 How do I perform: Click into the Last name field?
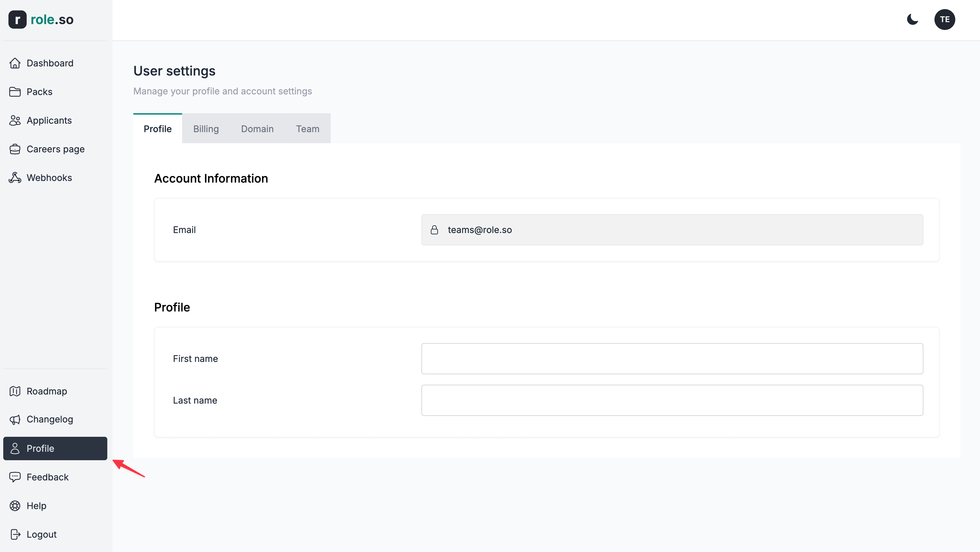(672, 400)
